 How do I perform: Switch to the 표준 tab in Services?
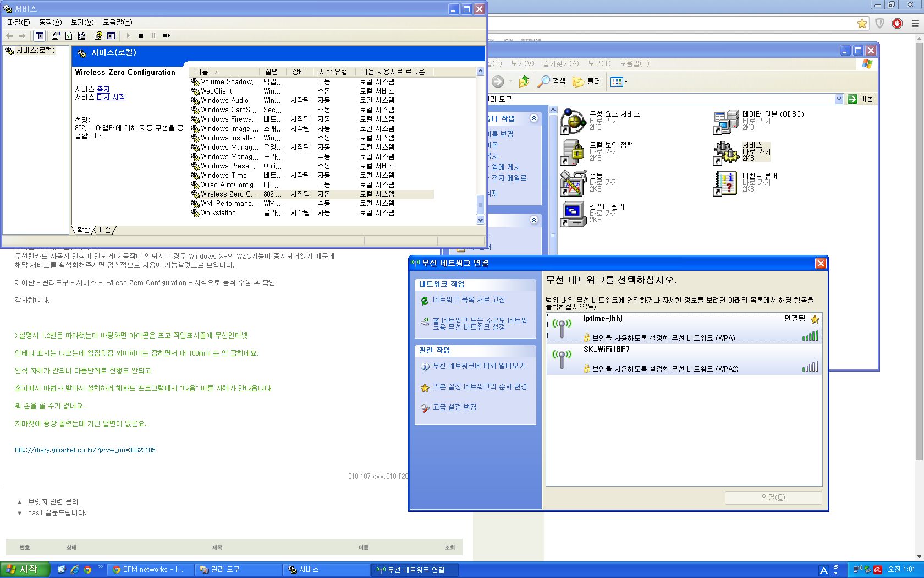[x=105, y=230]
